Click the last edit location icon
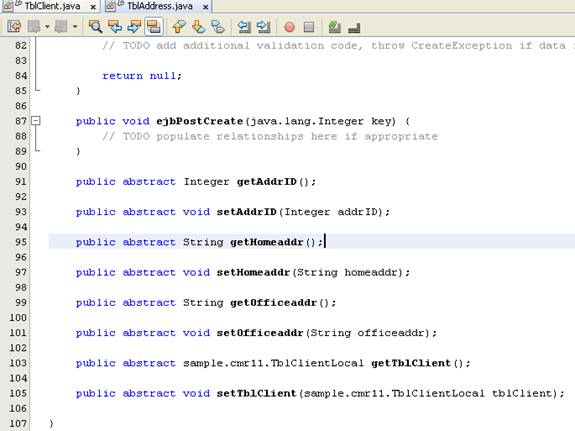575x431 pixels. (15, 26)
